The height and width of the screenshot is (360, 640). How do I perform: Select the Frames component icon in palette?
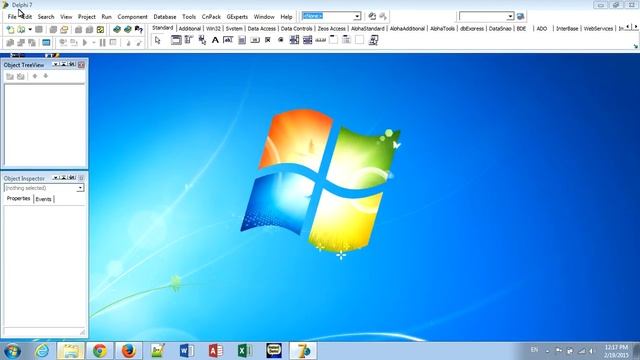click(x=176, y=40)
